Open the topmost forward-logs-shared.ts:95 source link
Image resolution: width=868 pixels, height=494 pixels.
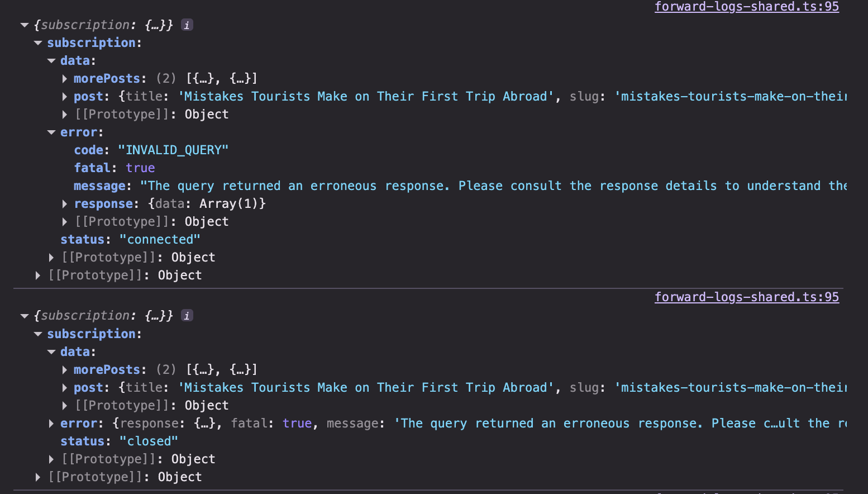[x=746, y=7]
